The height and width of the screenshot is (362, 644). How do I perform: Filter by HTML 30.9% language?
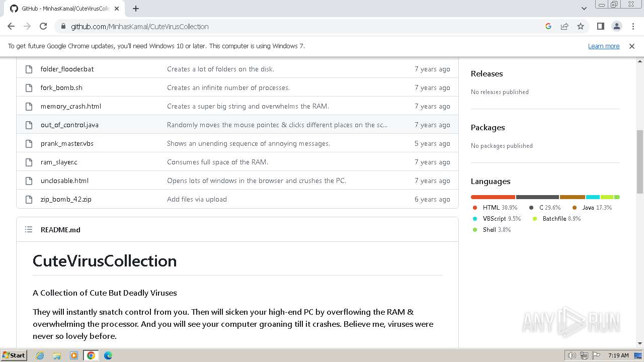pyautogui.click(x=495, y=208)
